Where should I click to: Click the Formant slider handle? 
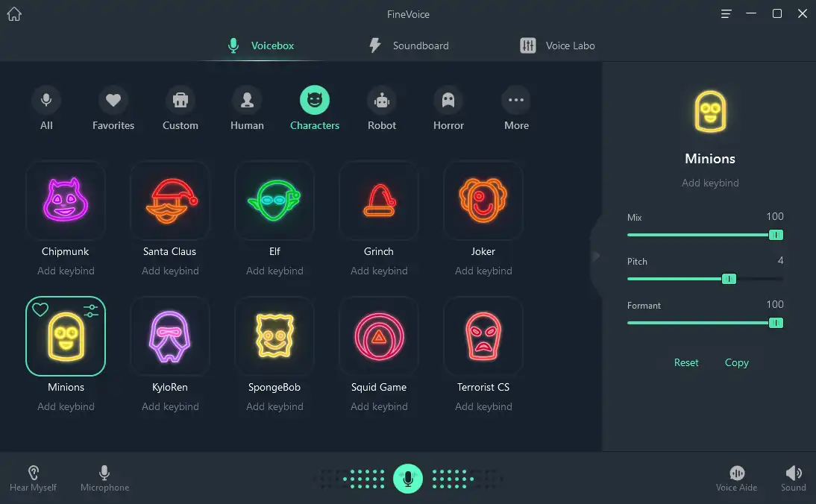tap(776, 323)
